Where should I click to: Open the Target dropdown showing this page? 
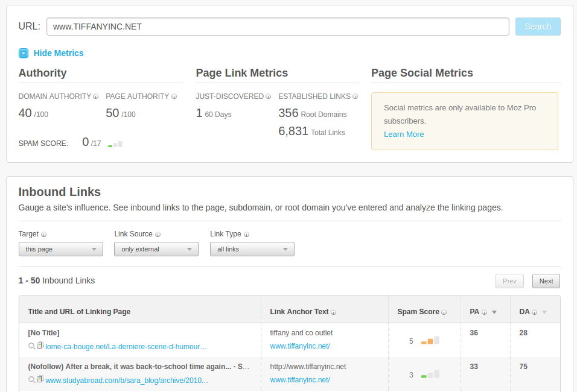(60, 249)
